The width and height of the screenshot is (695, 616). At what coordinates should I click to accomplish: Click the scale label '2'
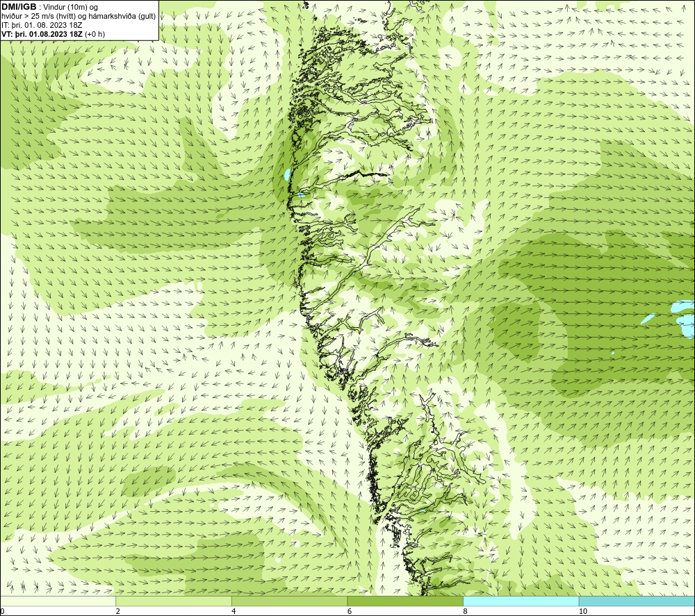coord(118,611)
